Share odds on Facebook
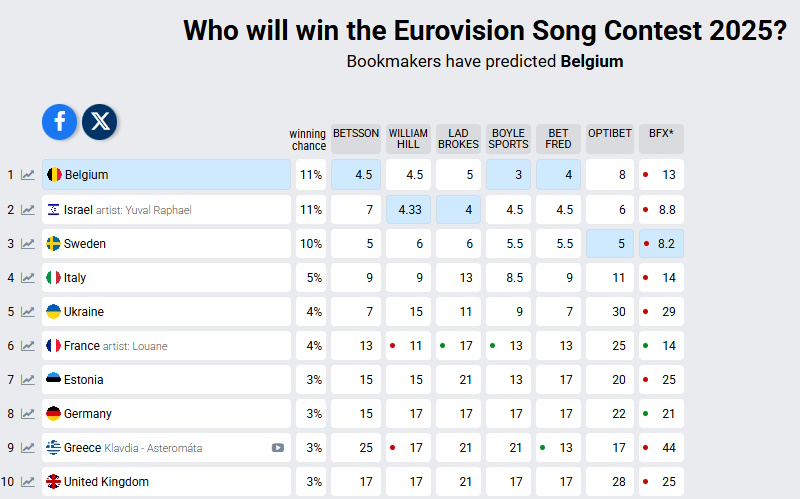800x499 pixels. click(x=60, y=121)
